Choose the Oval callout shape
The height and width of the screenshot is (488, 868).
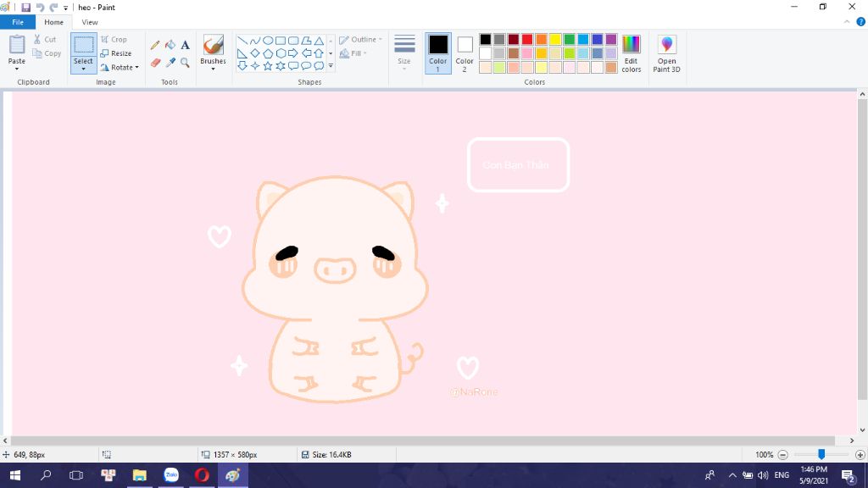[305, 66]
